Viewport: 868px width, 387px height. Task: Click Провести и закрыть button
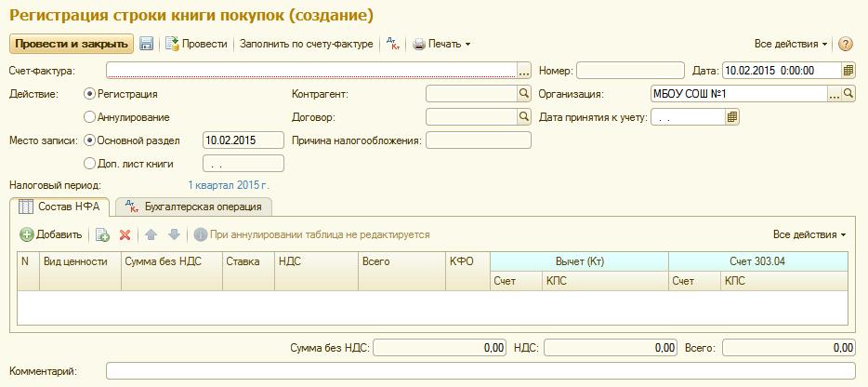[x=72, y=44]
